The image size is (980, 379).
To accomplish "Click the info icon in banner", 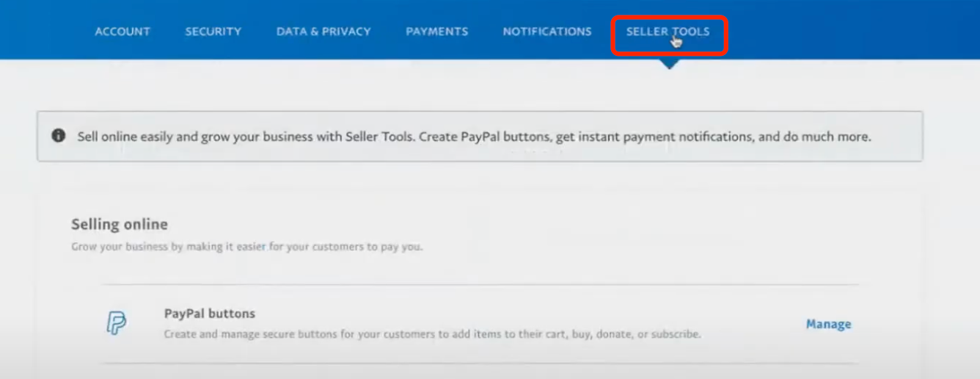I will click(58, 136).
